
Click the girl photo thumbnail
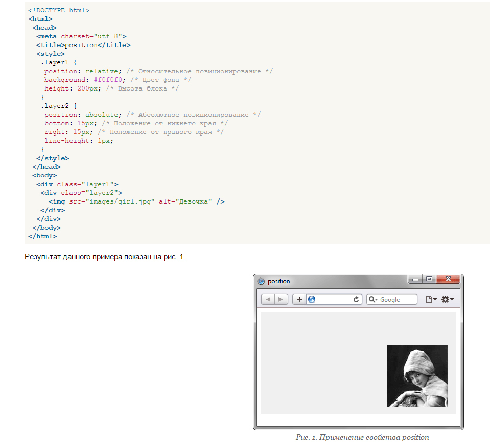click(x=417, y=376)
